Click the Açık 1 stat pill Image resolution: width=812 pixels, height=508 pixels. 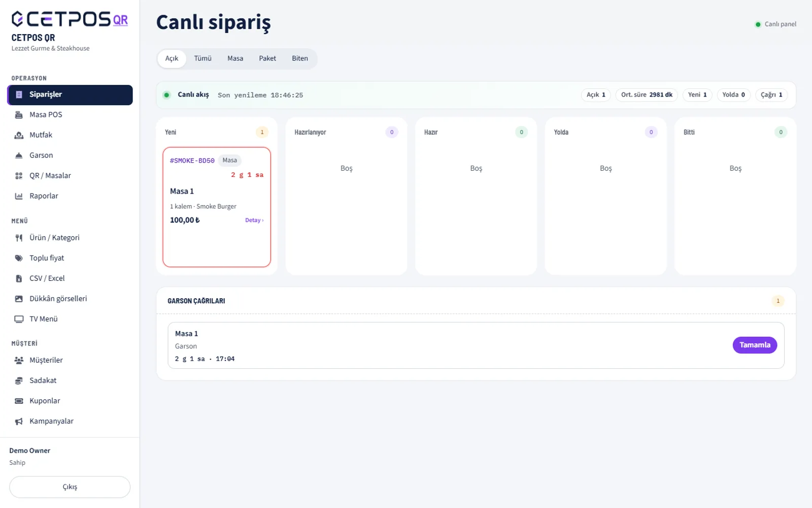(x=596, y=95)
